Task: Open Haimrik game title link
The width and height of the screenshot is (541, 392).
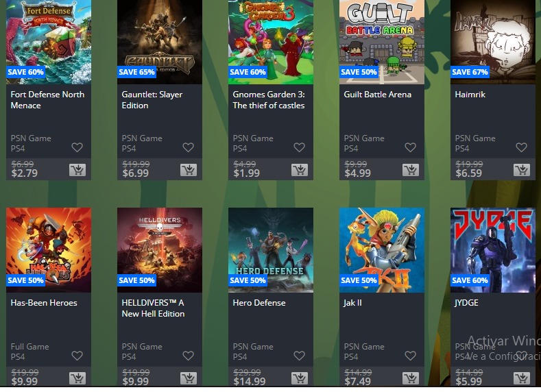Action: [470, 95]
